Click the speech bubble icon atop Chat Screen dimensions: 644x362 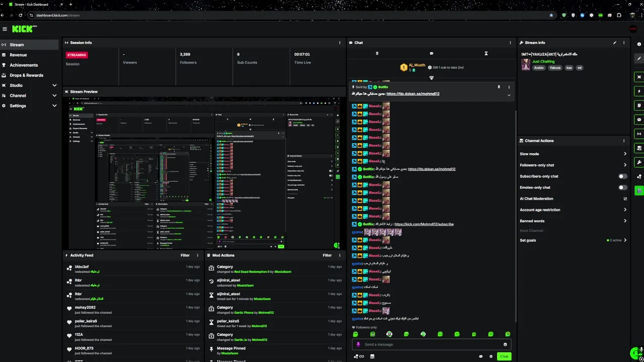coord(431,53)
